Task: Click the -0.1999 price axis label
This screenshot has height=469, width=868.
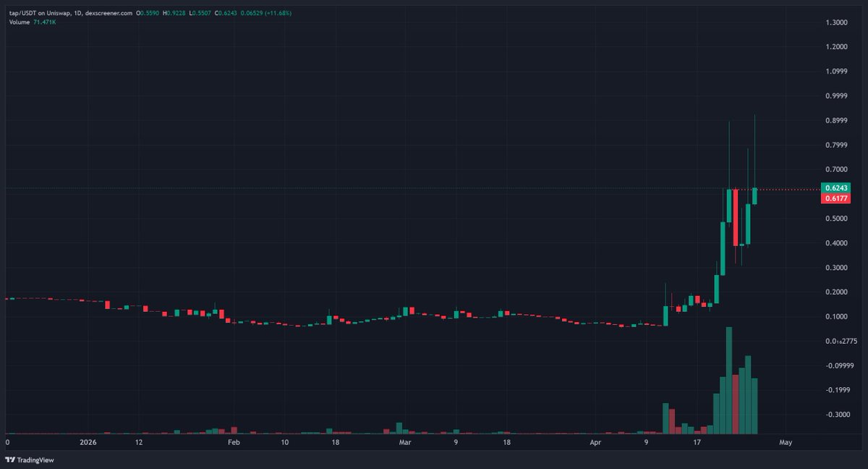Action: [836, 390]
